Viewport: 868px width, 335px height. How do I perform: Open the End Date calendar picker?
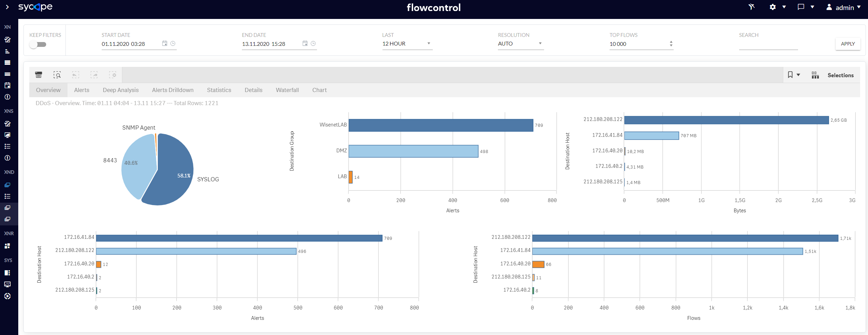point(305,43)
